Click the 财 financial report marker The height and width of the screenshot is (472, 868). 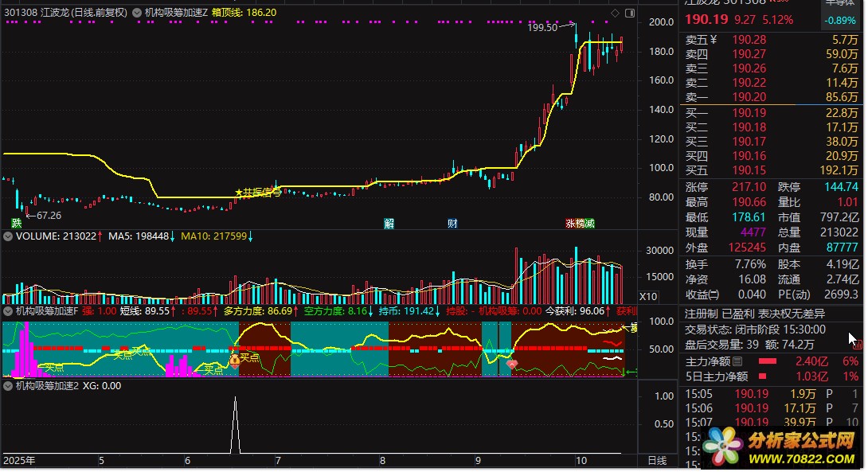pos(452,223)
